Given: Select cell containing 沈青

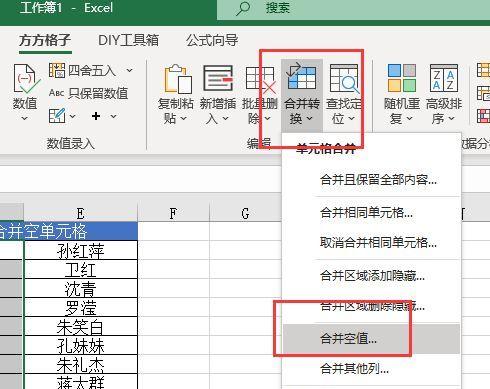Looking at the screenshot, I should pyautogui.click(x=81, y=288).
